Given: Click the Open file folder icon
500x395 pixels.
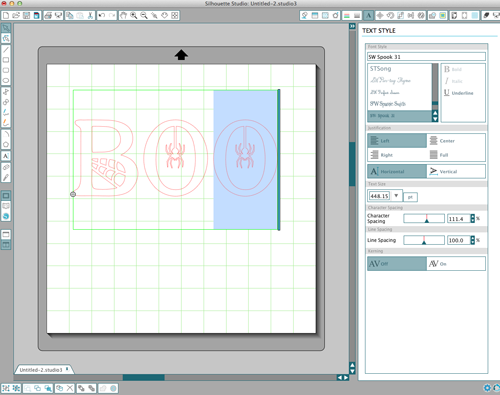Looking at the screenshot, I should click(x=16, y=15).
